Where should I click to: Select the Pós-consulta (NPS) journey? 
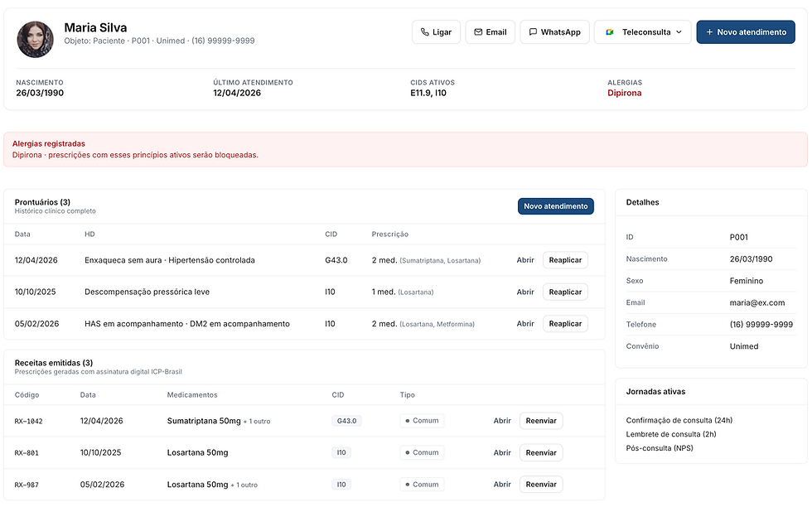pos(660,448)
